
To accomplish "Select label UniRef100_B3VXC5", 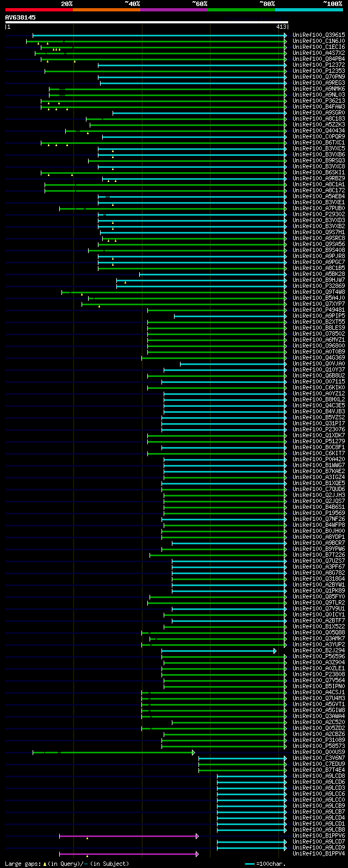I will pyautogui.click(x=319, y=148).
